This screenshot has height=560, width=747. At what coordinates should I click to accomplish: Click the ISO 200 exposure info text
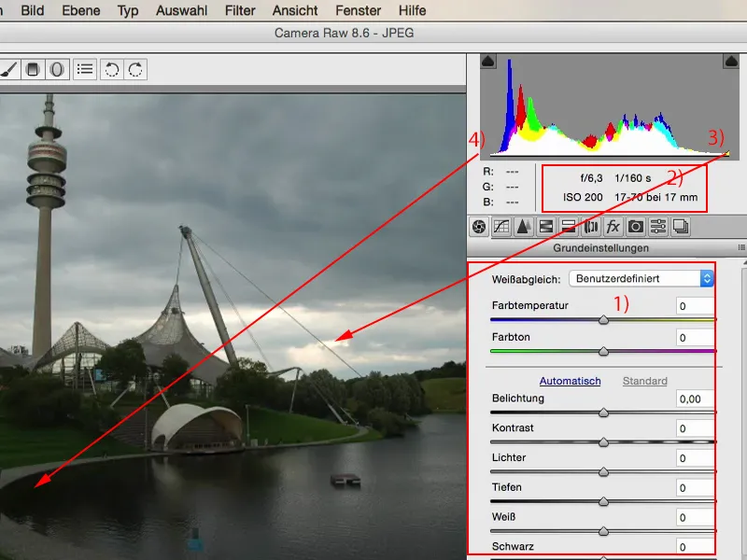point(583,197)
